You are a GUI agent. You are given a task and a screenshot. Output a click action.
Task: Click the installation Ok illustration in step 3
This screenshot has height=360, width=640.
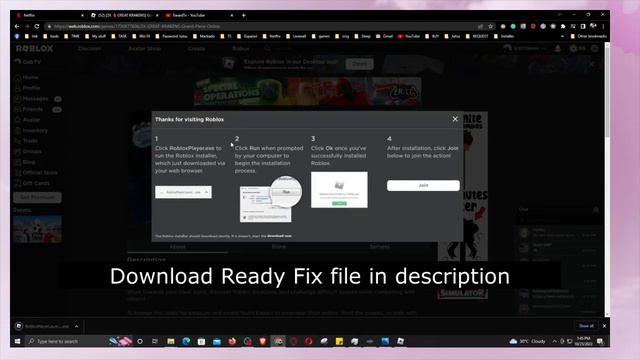339,190
